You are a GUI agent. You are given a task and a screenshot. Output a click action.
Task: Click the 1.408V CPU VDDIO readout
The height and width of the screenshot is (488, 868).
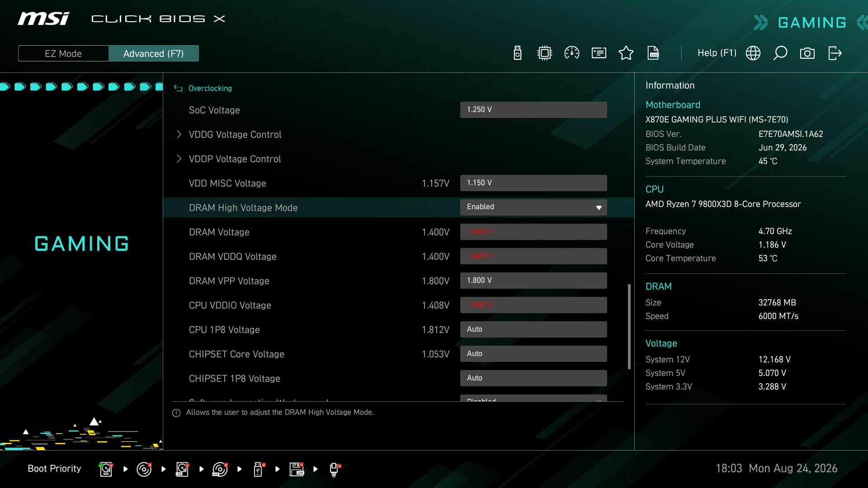[435, 305]
